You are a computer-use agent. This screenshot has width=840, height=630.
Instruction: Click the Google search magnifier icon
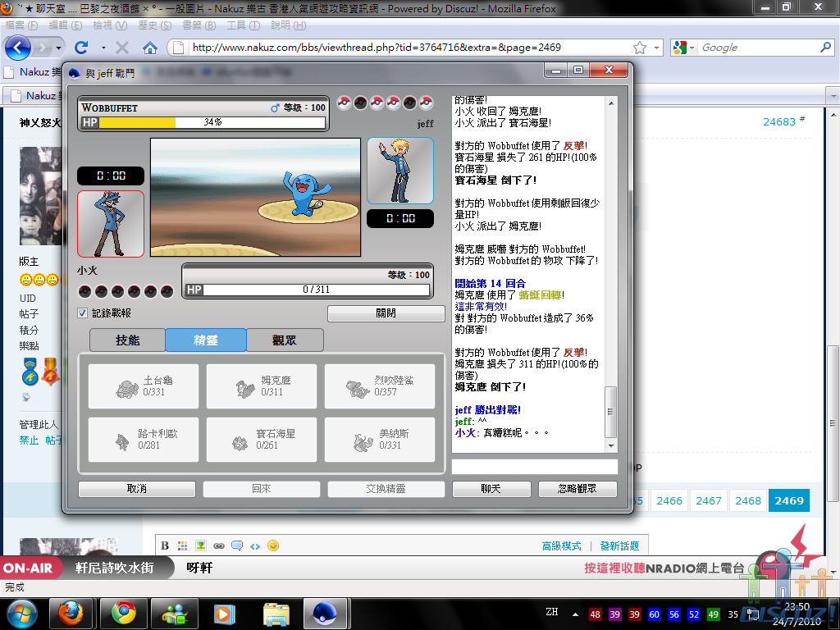pos(825,47)
